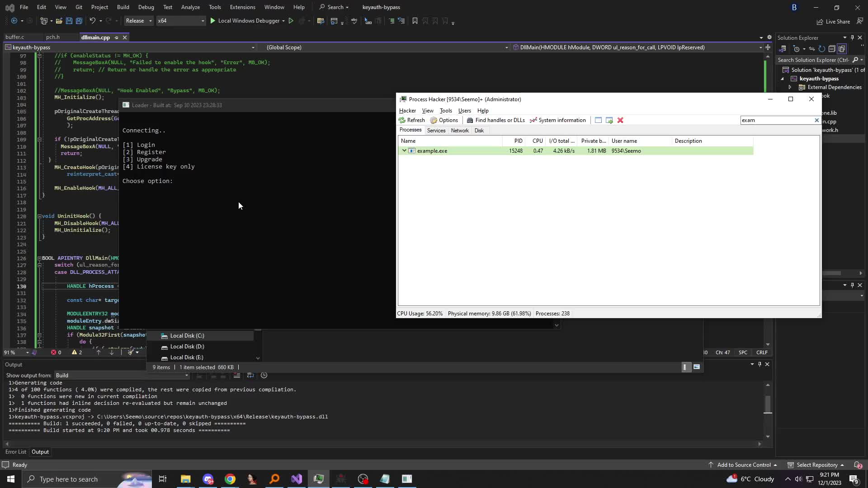Clear the 'exam' search filter in Process Hacker
The height and width of the screenshot is (488, 868).
[x=816, y=120]
